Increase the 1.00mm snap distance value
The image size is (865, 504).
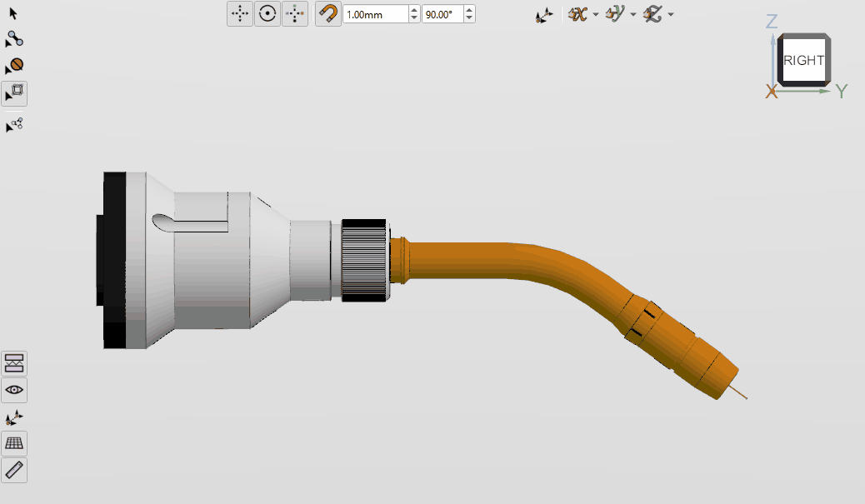pos(414,10)
